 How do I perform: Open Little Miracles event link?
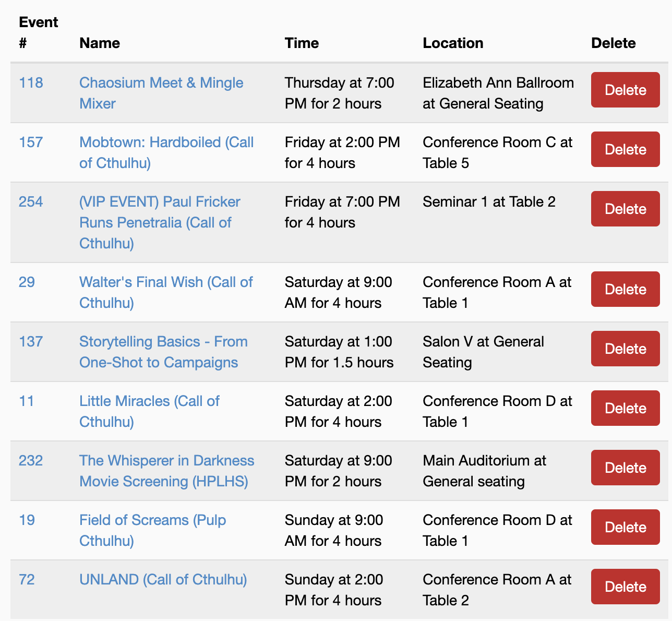(149, 401)
